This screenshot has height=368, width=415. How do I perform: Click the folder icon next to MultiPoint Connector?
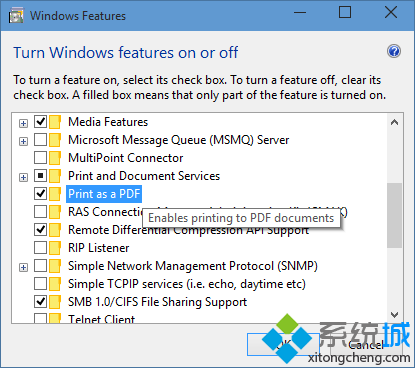55,158
